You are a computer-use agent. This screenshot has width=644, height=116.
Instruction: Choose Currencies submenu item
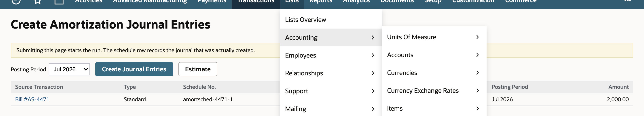[434, 72]
